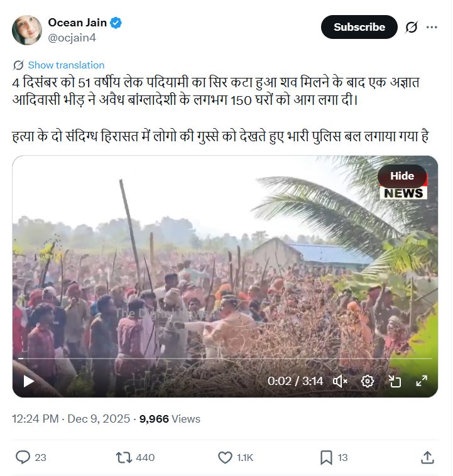Screen dimensions: 453x476
Task: Open Ocean Jain profile avatar
Action: (x=27, y=30)
